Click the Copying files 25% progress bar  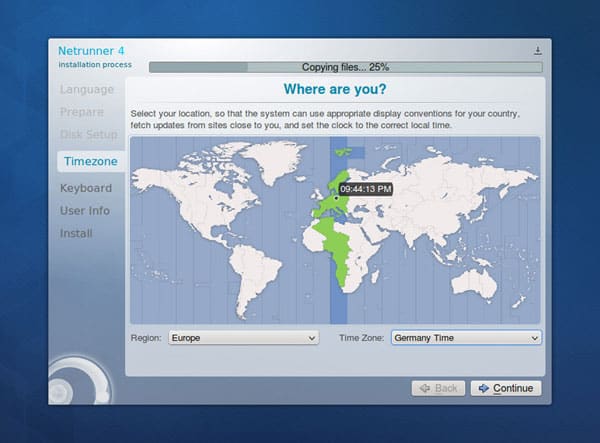coord(346,67)
